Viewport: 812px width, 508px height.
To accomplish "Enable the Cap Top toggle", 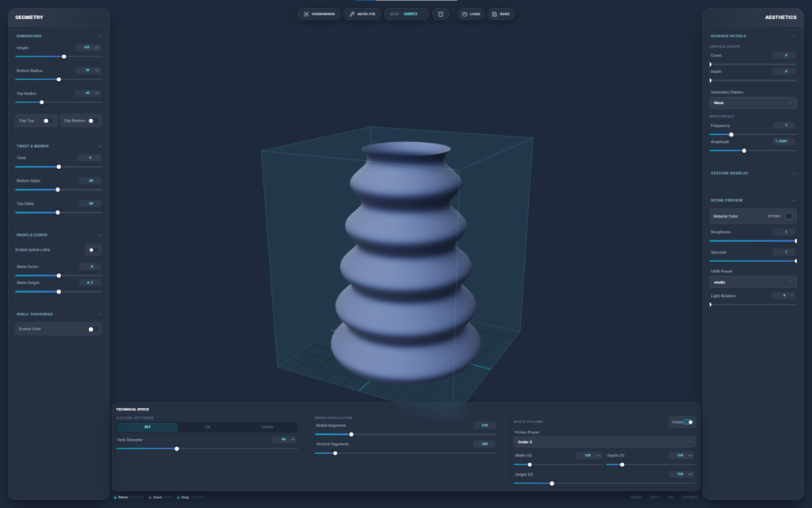I will tap(47, 121).
